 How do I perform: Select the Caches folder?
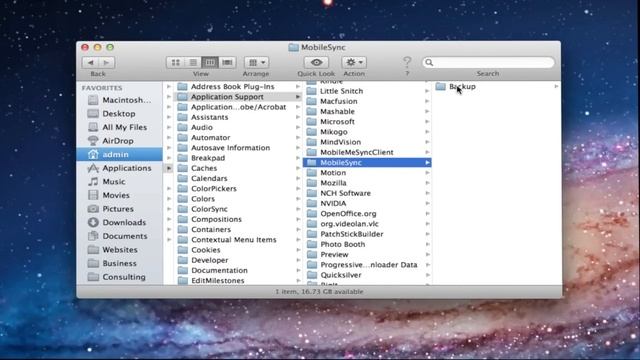tap(238, 168)
